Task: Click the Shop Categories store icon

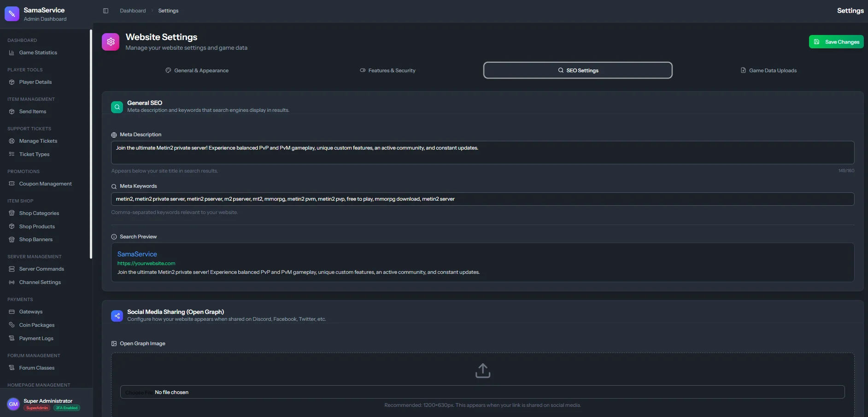Action: (12, 213)
